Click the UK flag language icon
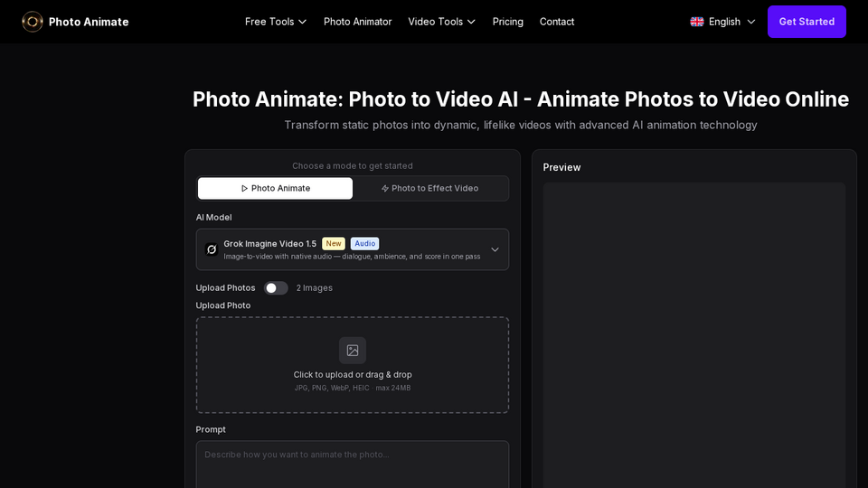This screenshot has width=868, height=488. (697, 22)
